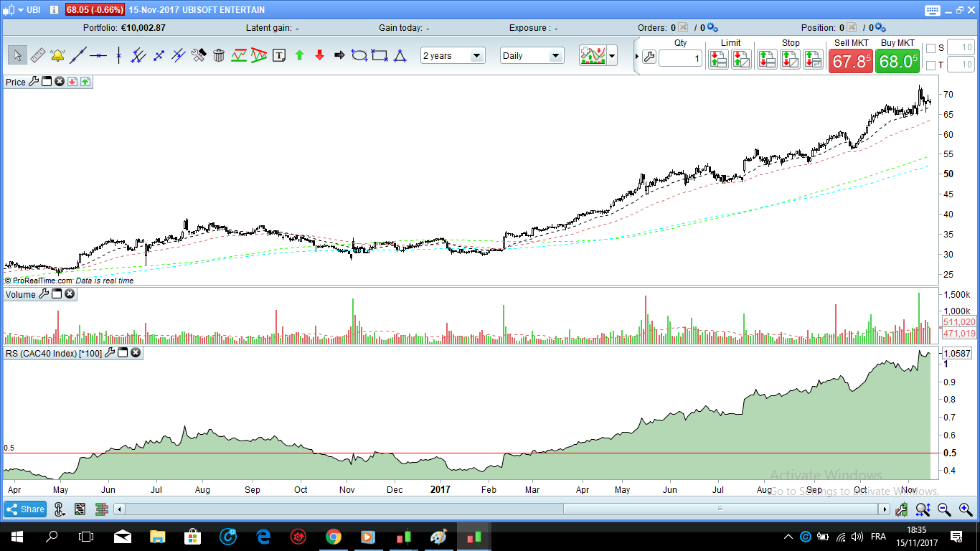This screenshot has height=551, width=980.
Task: Select the parallel channel lines tool
Action: point(139,55)
